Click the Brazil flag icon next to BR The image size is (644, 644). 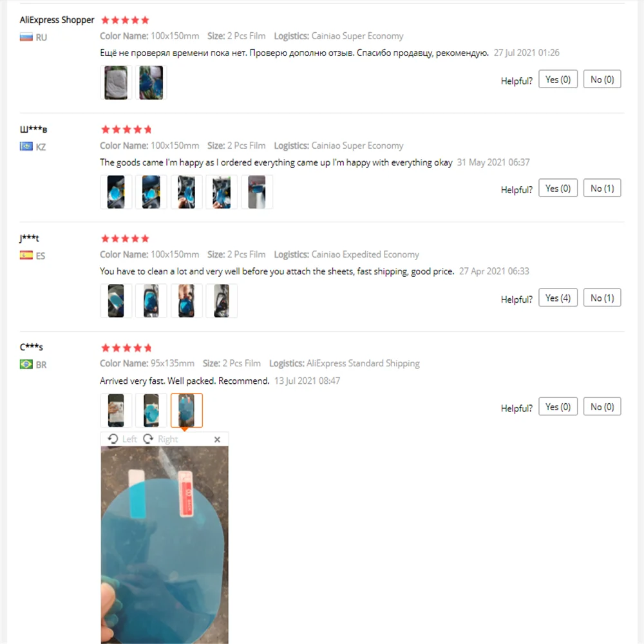pyautogui.click(x=26, y=365)
